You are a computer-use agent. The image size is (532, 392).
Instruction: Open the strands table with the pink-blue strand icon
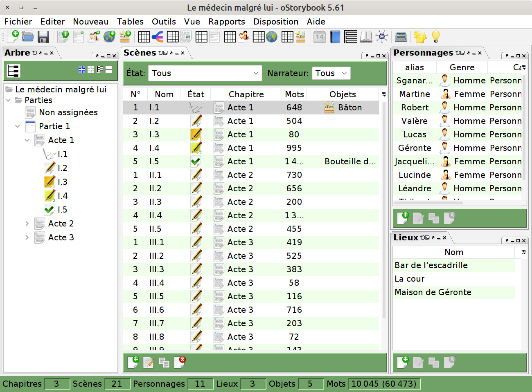pyautogui.click(x=157, y=37)
